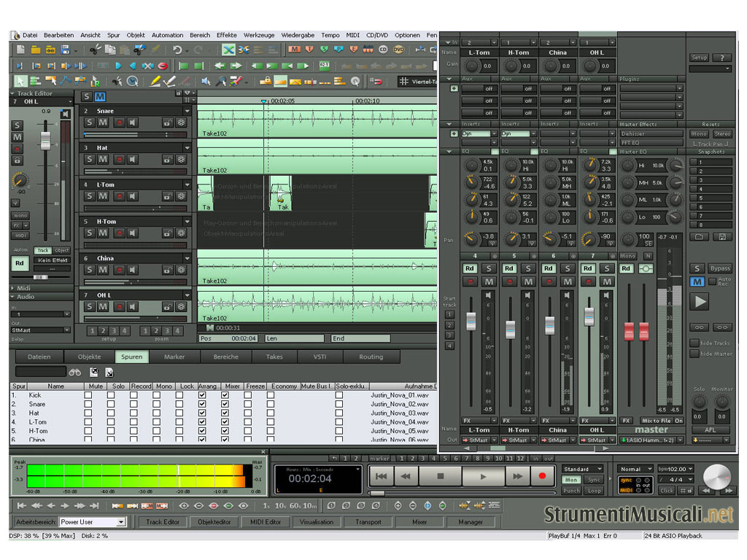Arm record on the Snare track

click(x=119, y=122)
